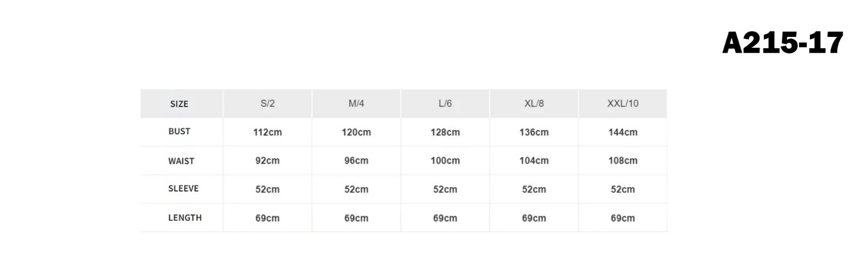
Task: Click the 108cm waist value
Action: (x=623, y=161)
